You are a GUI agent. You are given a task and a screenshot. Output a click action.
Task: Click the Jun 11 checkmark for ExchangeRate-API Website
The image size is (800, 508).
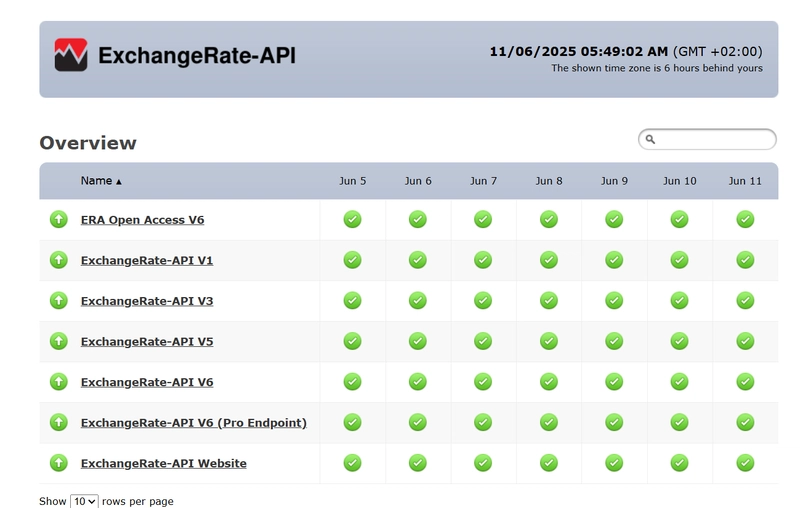click(x=745, y=463)
